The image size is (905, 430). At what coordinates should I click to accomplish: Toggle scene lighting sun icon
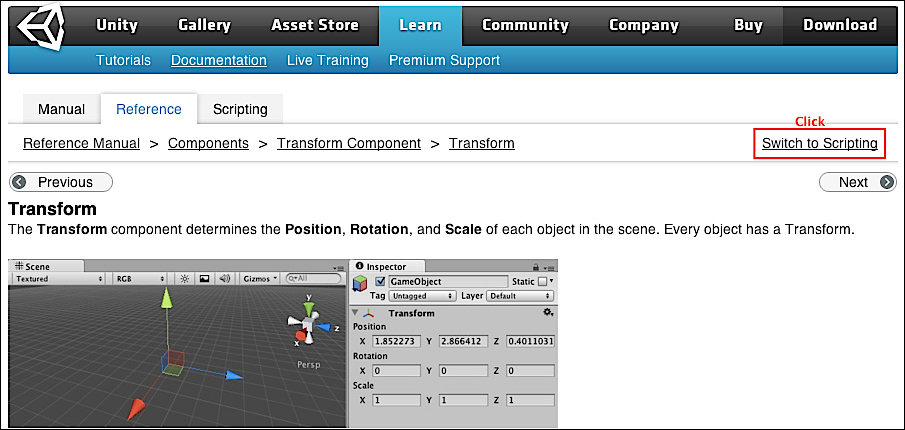pos(185,279)
